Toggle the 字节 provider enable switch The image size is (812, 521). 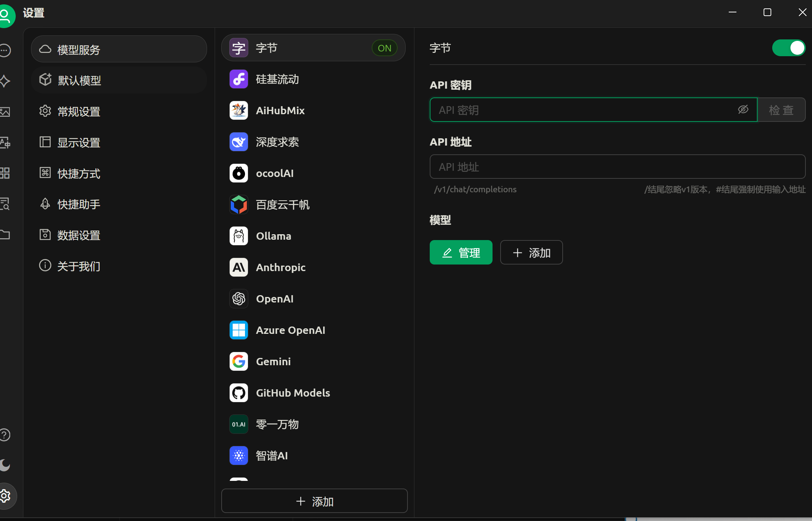click(789, 48)
